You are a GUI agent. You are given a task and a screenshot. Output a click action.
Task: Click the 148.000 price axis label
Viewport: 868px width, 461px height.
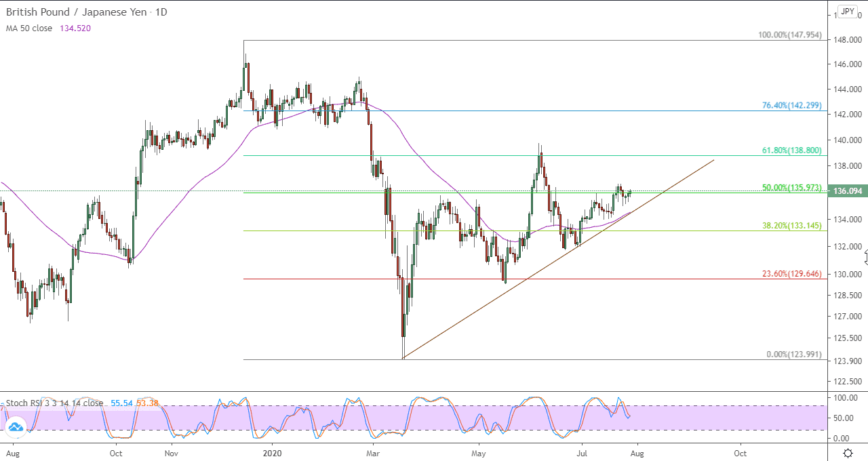click(848, 40)
